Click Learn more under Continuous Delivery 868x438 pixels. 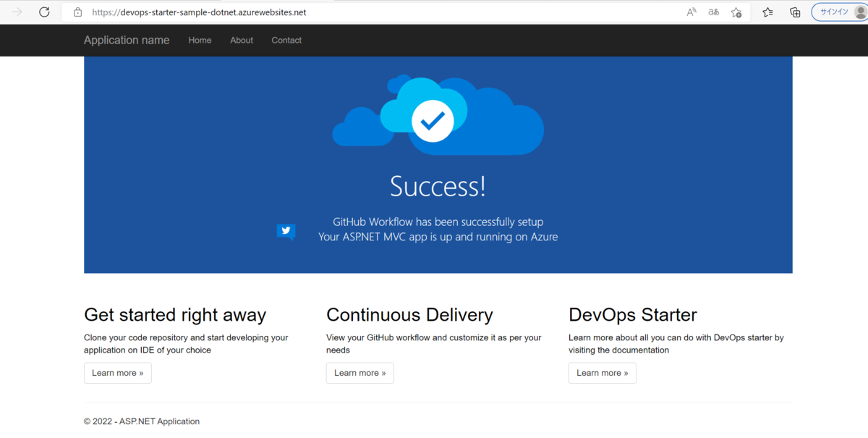click(x=360, y=373)
